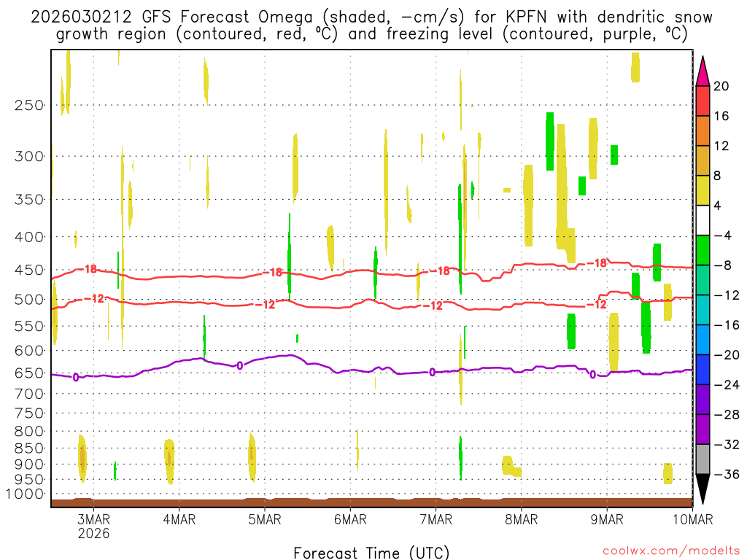Click the 550 pressure level label
This screenshot has height=560, width=747.
point(29,326)
